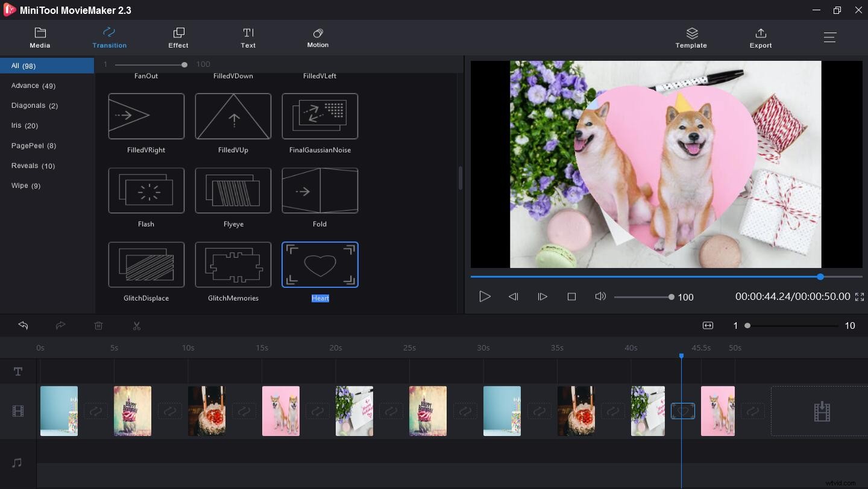Viewport: 868px width, 489px height.
Task: Click the zoom-to-fit timeline icon
Action: (708, 325)
